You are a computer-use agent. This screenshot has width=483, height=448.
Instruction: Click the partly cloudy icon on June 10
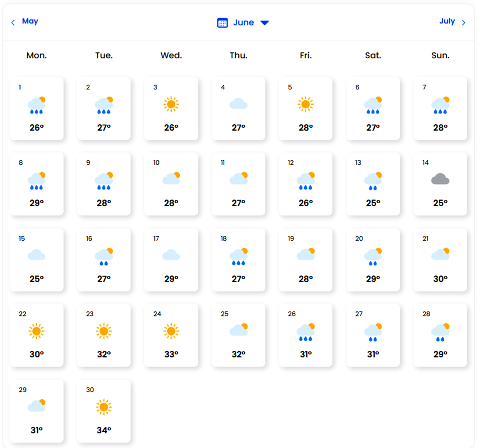171,179
